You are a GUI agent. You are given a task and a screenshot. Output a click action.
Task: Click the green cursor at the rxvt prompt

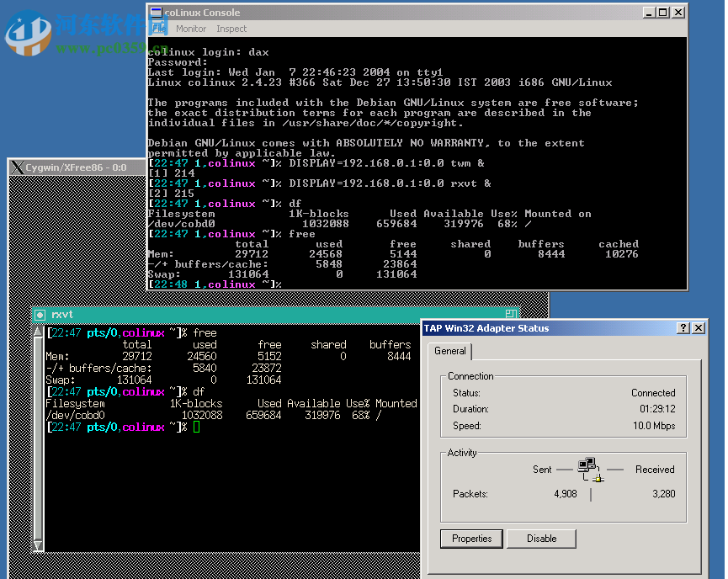point(196,428)
